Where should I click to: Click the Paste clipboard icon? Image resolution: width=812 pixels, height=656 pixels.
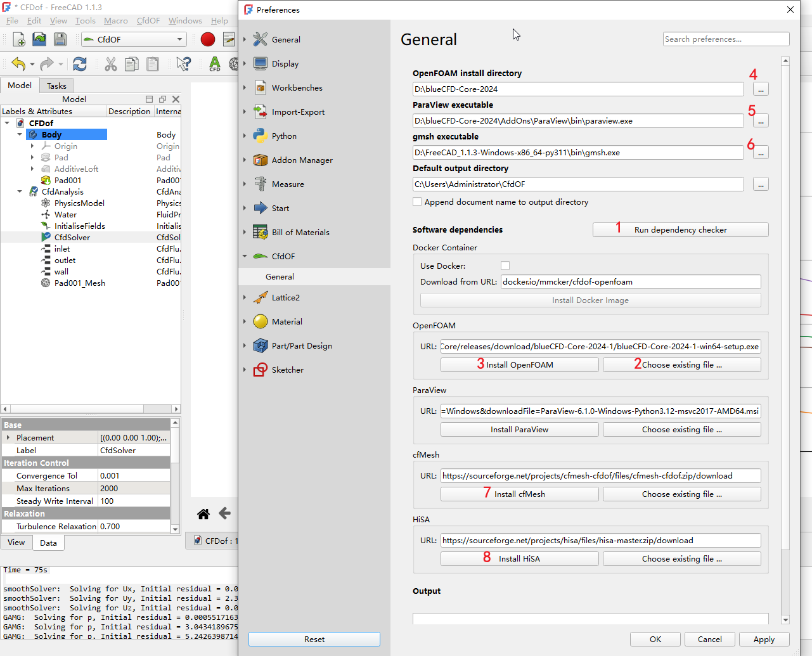click(x=153, y=64)
